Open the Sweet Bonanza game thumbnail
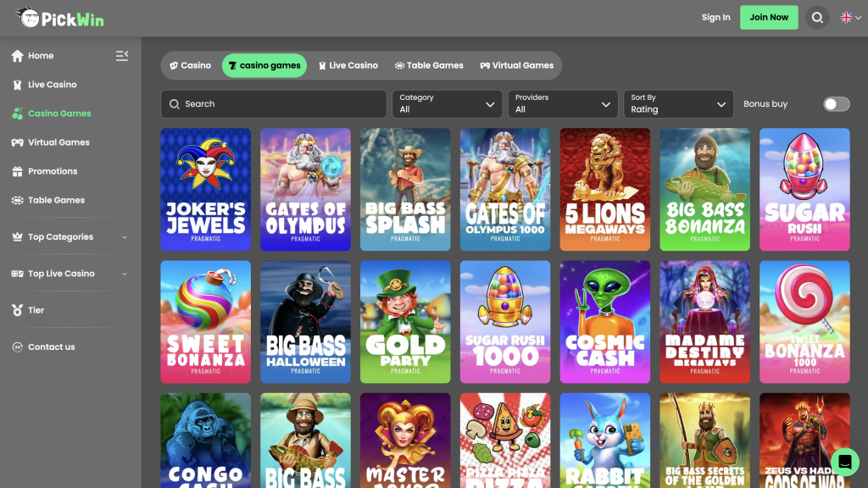 (x=205, y=321)
